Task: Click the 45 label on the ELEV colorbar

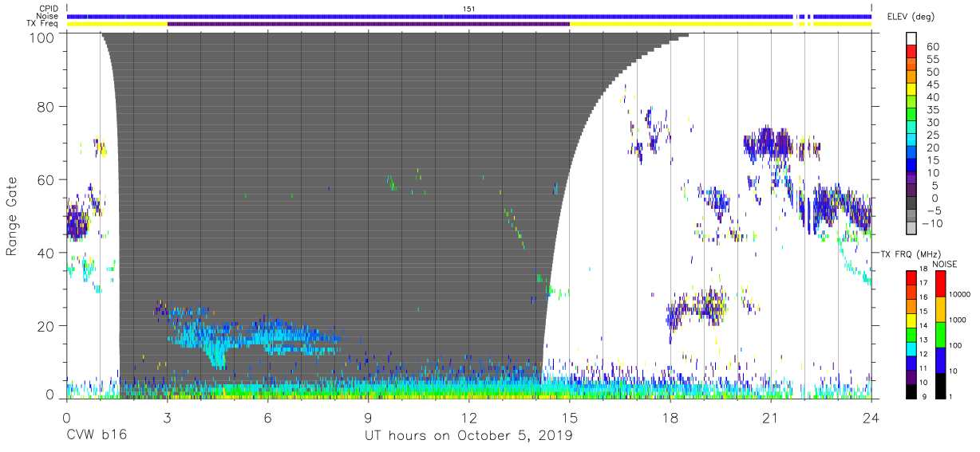Action: coord(932,85)
